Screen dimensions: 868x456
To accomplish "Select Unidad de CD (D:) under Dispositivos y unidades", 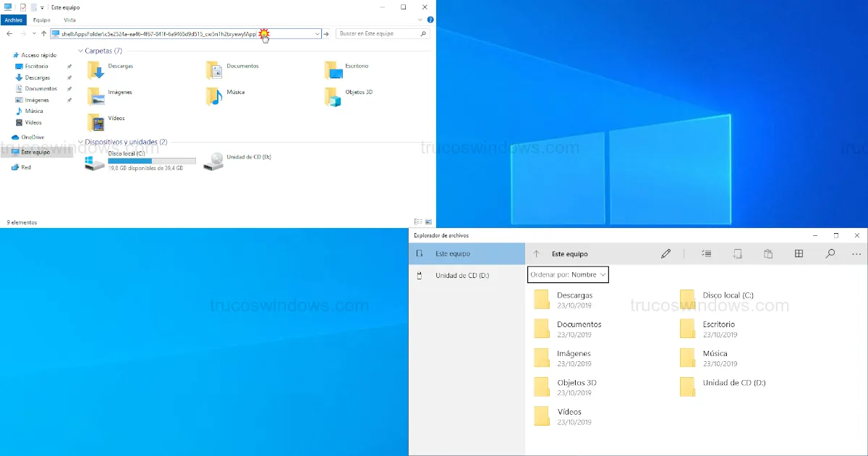I will click(x=238, y=161).
